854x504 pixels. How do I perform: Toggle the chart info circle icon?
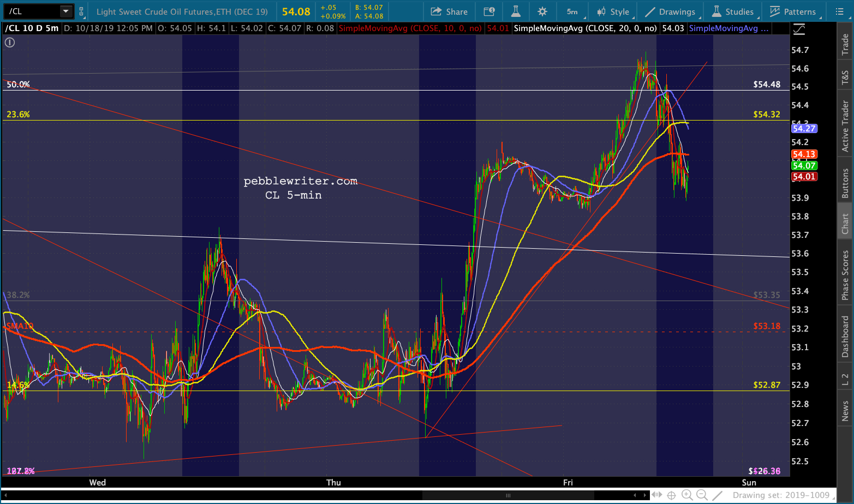pos(10,43)
